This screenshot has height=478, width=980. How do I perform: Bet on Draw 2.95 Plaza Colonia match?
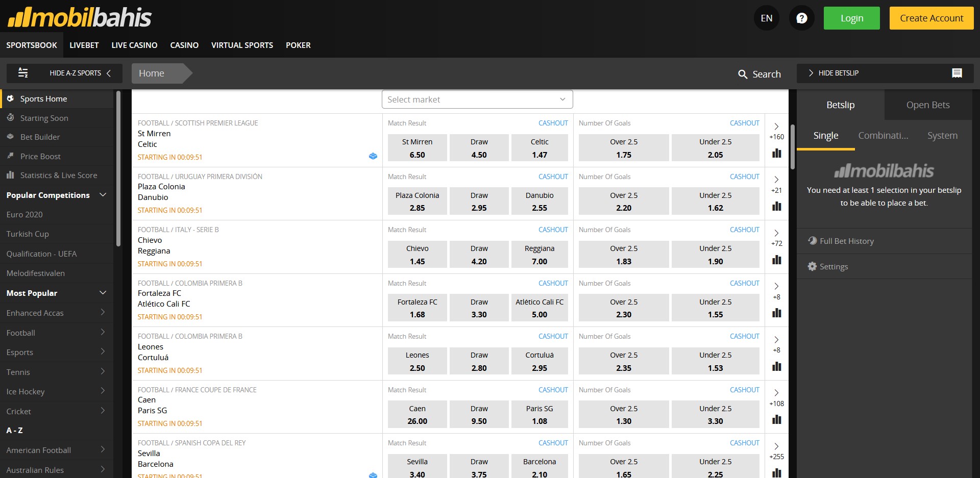click(479, 201)
